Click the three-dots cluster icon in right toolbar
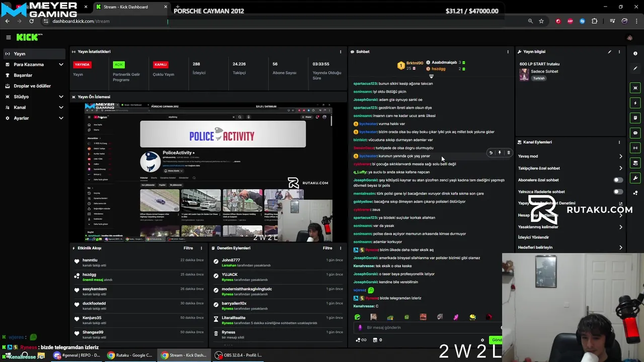Viewport: 644px width, 362px height. [x=635, y=193]
